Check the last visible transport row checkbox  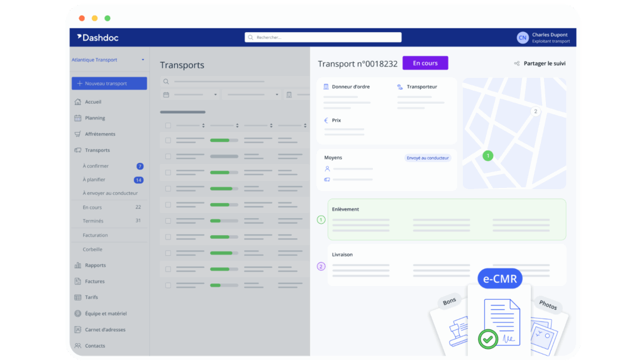[168, 286]
